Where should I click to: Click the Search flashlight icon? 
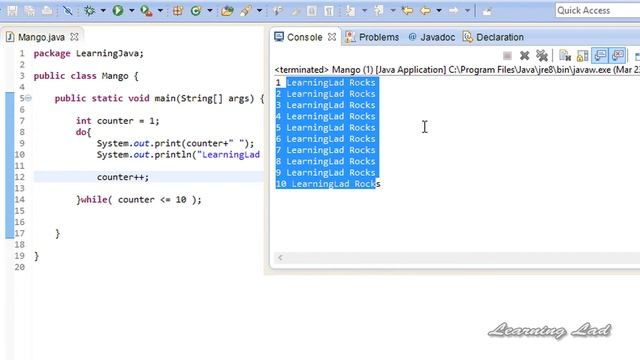coord(246,11)
